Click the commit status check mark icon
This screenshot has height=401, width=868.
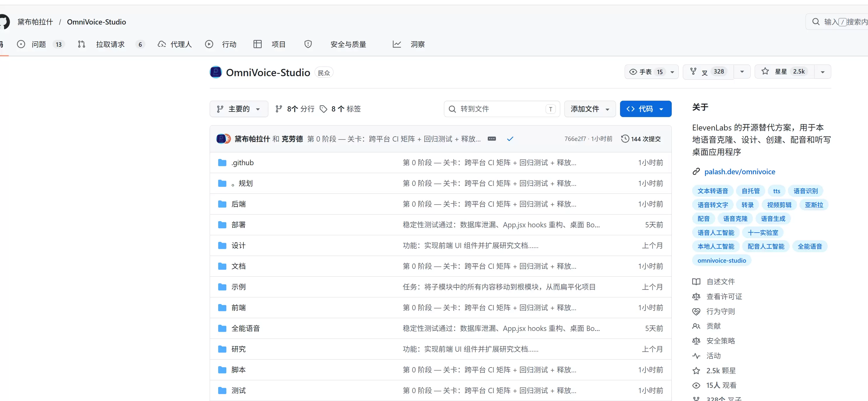[510, 139]
